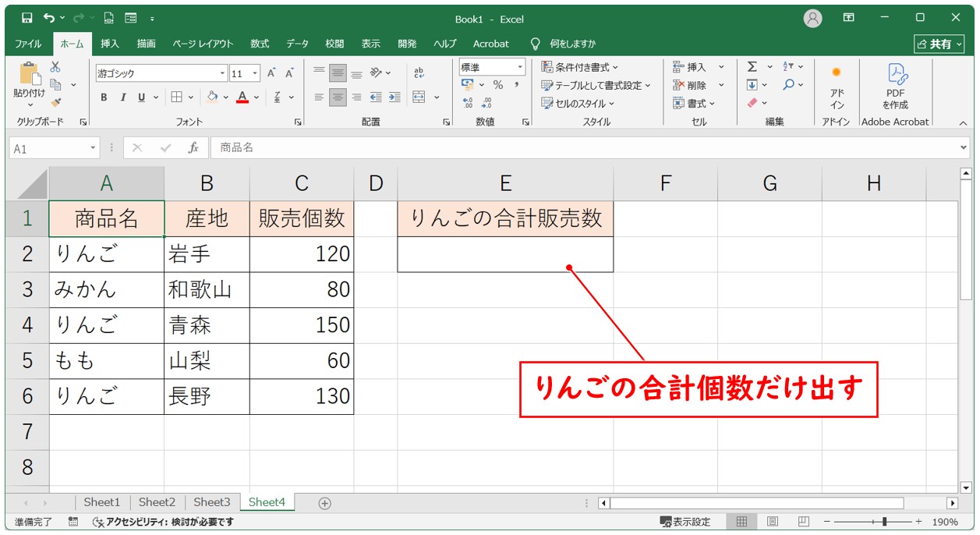
Task: Click the add new sheet plus button
Action: coord(325,503)
